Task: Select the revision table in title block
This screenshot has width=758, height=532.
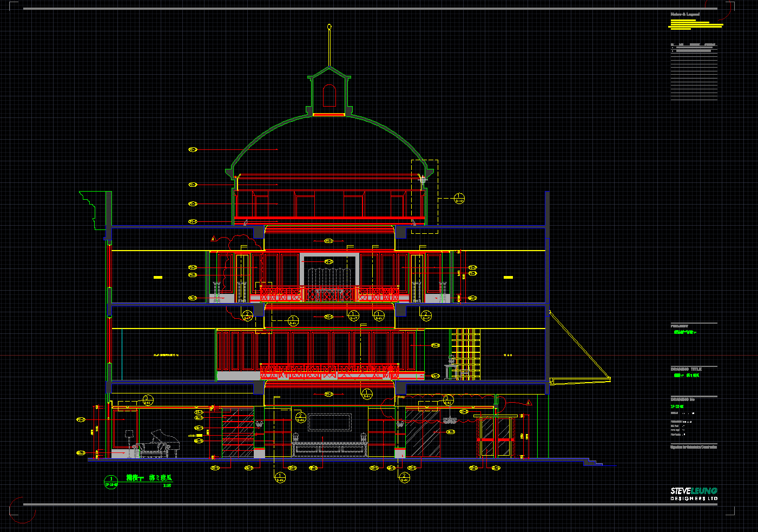Action: 694,71
